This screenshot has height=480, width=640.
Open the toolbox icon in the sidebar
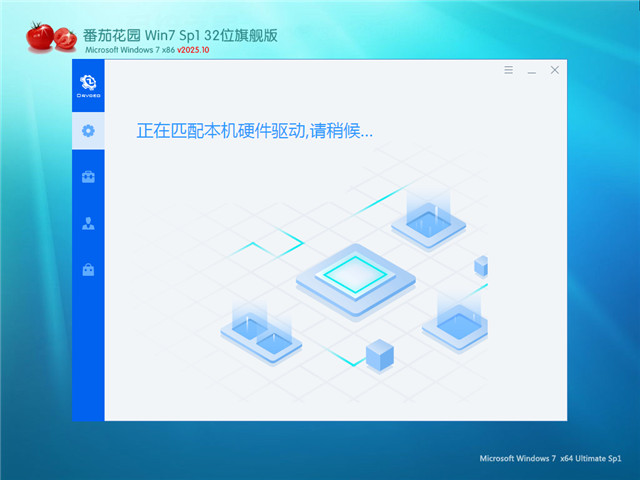[88, 177]
